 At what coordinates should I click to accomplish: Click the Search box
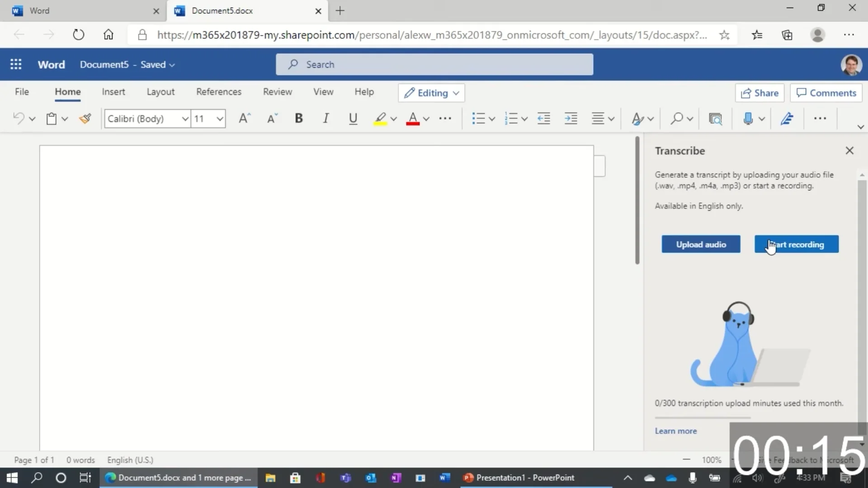pyautogui.click(x=434, y=64)
